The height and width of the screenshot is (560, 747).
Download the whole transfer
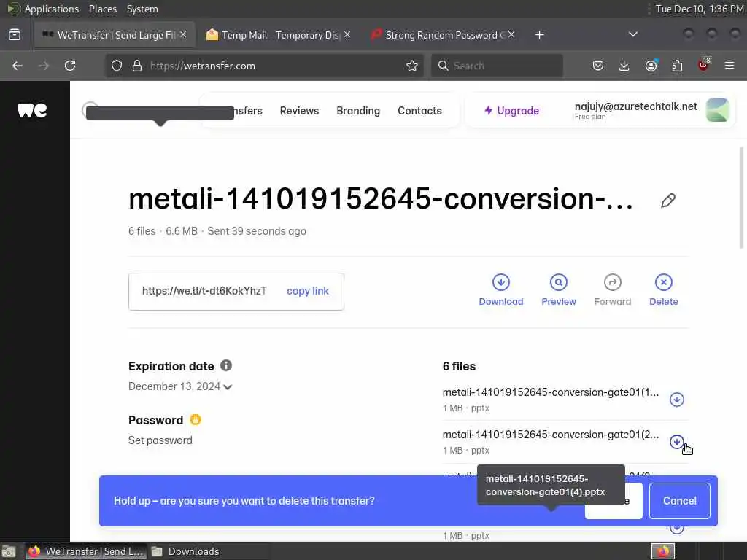(x=500, y=290)
